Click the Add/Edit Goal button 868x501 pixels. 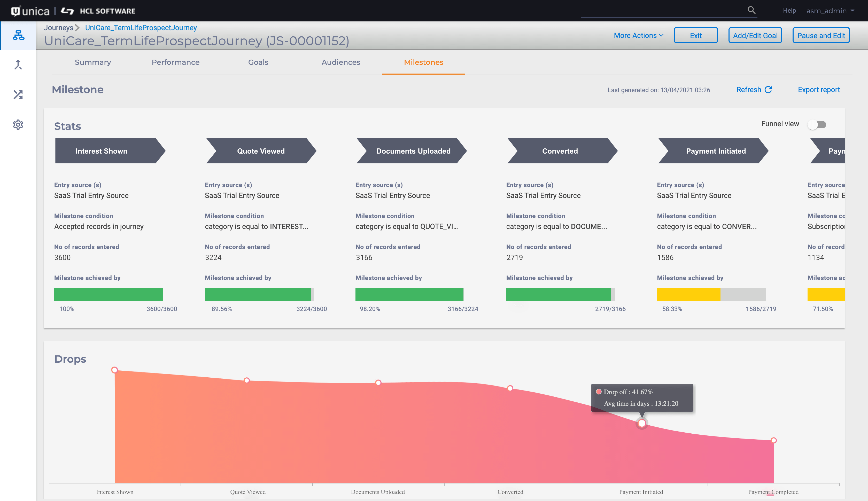coord(755,35)
